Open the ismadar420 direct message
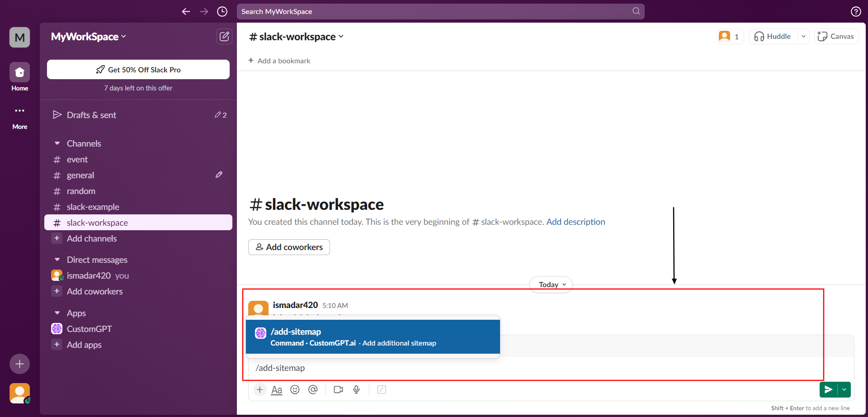 (138, 275)
